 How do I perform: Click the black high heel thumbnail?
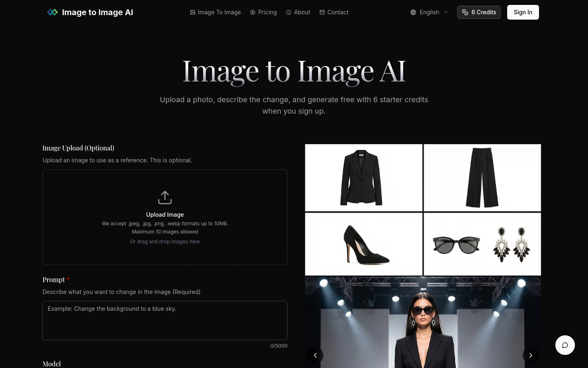(364, 244)
